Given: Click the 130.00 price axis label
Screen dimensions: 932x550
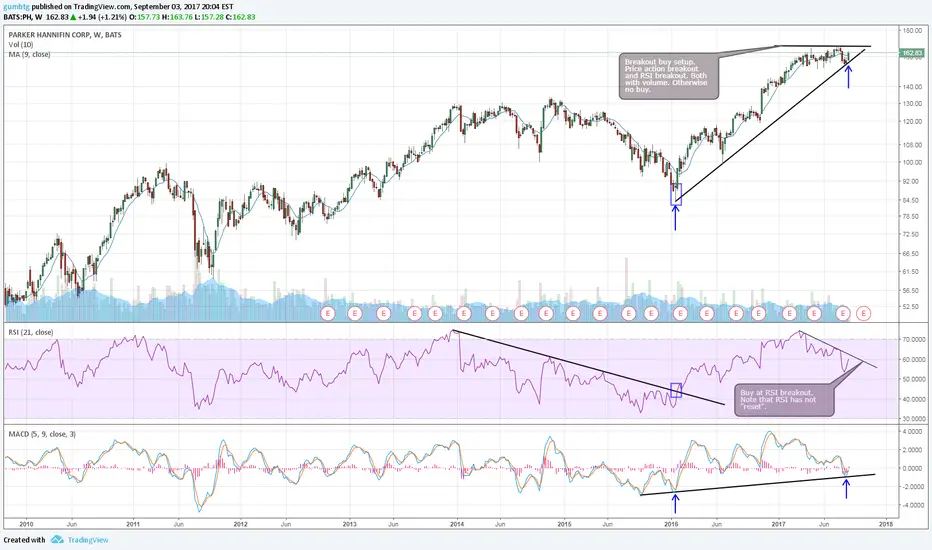Looking at the screenshot, I should [912, 103].
